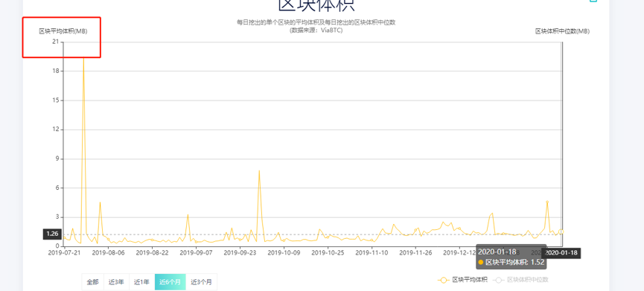Select the highlighted 近6个月 tab
This screenshot has height=291, width=644.
point(170,282)
